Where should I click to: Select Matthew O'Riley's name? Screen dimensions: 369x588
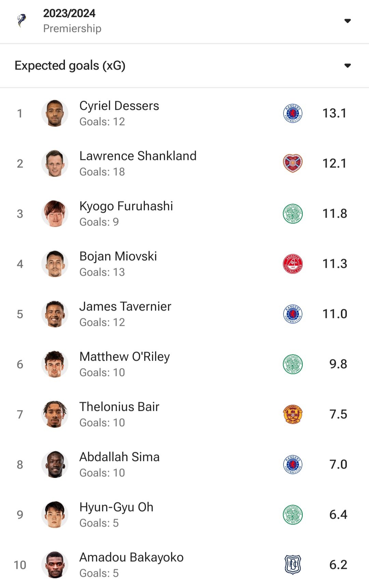click(x=124, y=357)
